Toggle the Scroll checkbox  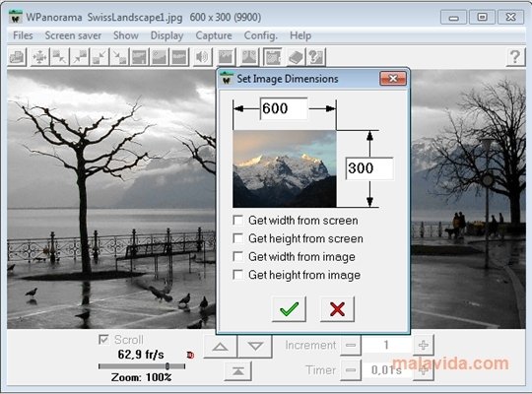pyautogui.click(x=103, y=340)
